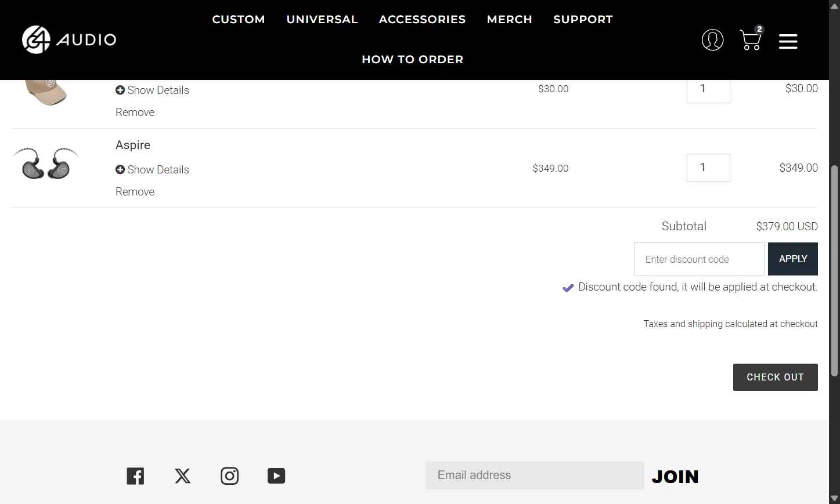
Task: Click the 64 Audio logo
Action: 69,39
